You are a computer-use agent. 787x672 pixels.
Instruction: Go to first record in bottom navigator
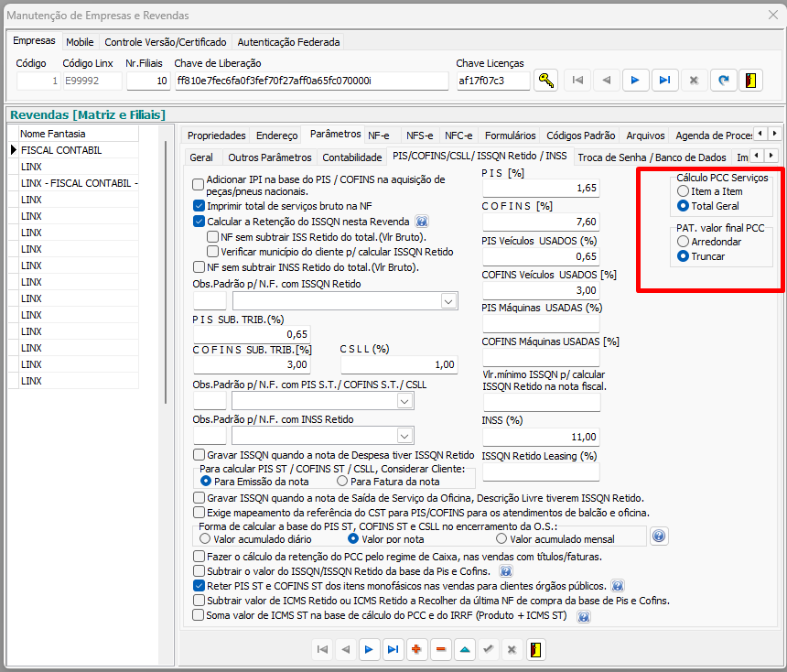pyautogui.click(x=322, y=649)
